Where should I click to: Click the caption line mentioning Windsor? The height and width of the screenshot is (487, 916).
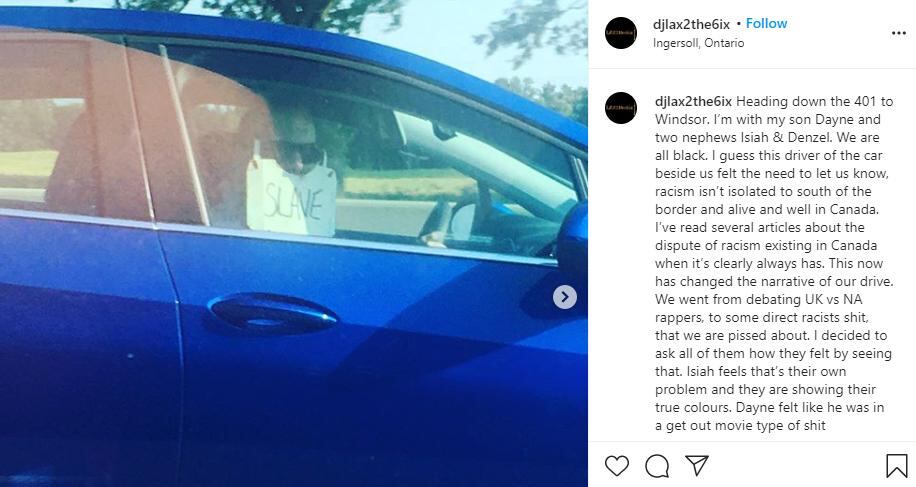(768, 120)
